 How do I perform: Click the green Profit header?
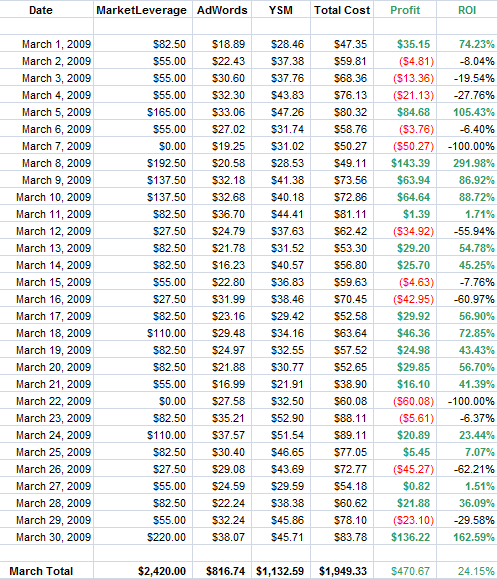pyautogui.click(x=405, y=10)
